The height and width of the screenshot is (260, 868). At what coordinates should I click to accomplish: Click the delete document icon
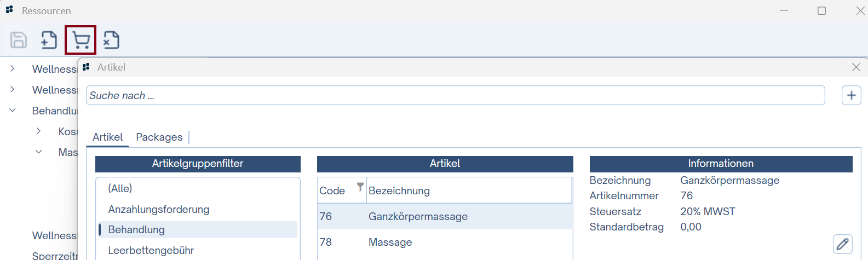pos(111,40)
